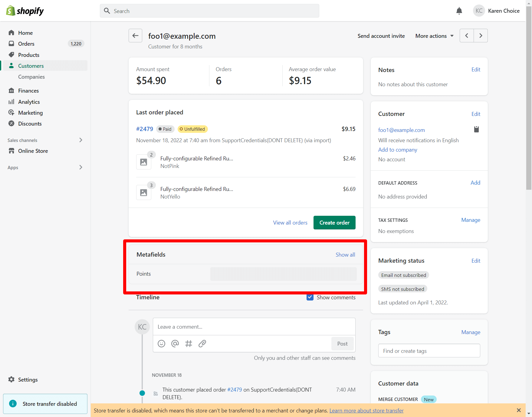Focus the Find or create tags field
This screenshot has height=417, width=532.
tap(429, 351)
